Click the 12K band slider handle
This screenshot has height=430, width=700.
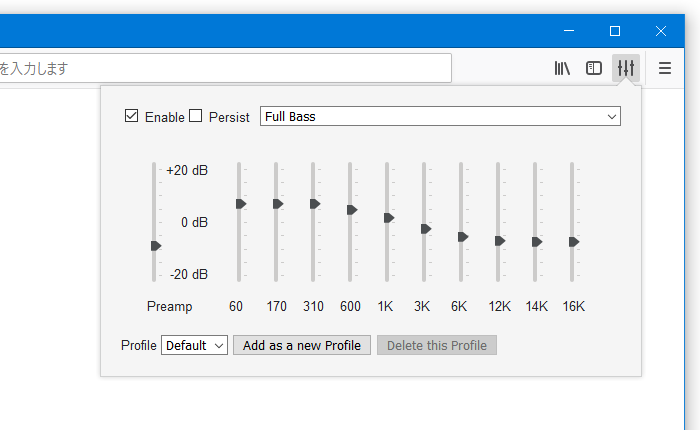pos(500,241)
